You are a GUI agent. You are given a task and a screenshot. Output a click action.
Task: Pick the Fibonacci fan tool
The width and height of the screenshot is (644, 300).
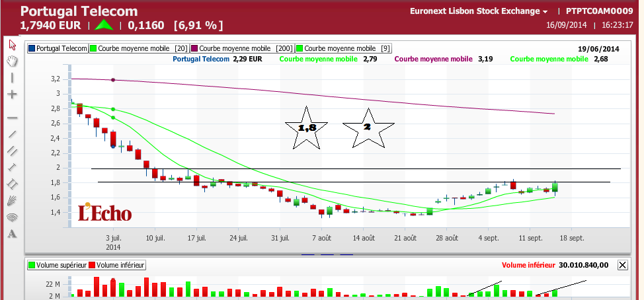13,201
